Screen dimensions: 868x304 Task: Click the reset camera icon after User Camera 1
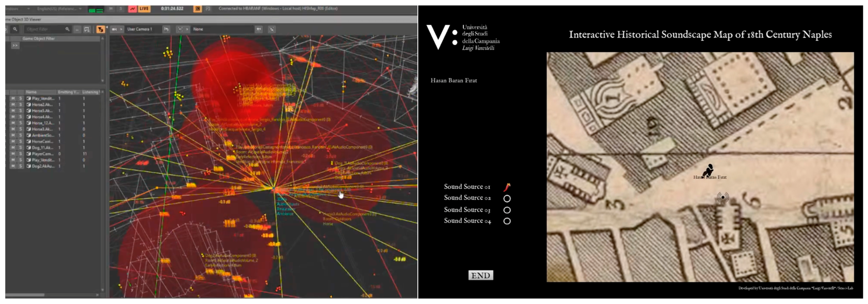point(166,29)
